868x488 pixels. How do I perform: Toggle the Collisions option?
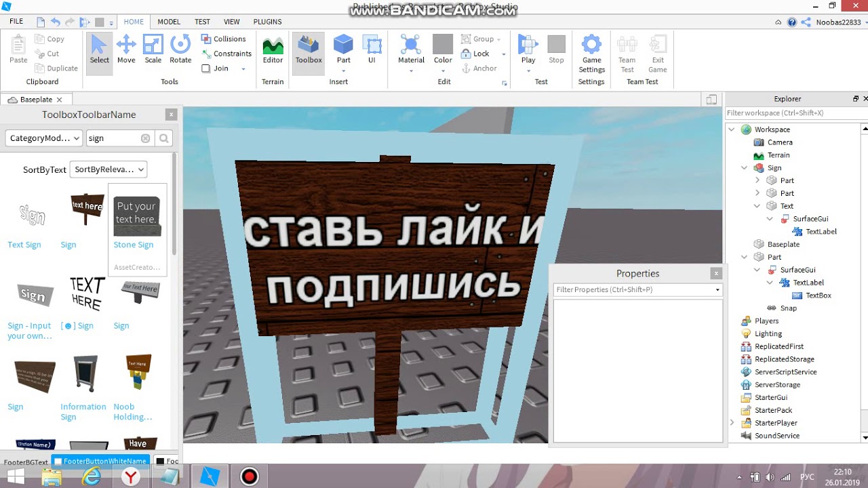click(224, 39)
